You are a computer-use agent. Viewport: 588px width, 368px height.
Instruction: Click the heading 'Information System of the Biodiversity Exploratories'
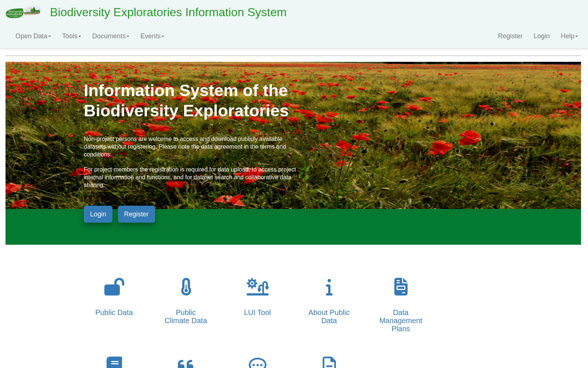(x=186, y=100)
